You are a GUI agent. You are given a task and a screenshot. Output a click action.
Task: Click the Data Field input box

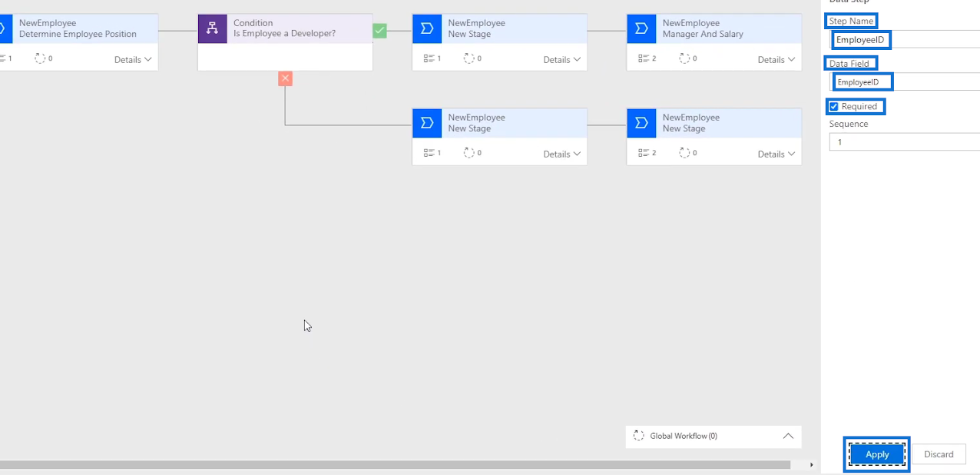[905, 81]
